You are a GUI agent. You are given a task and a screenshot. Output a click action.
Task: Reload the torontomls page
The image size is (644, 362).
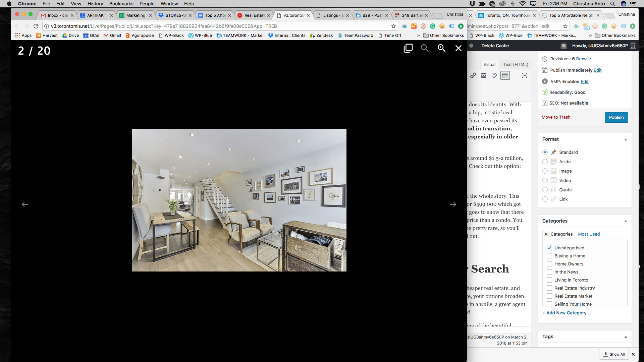coord(36,26)
